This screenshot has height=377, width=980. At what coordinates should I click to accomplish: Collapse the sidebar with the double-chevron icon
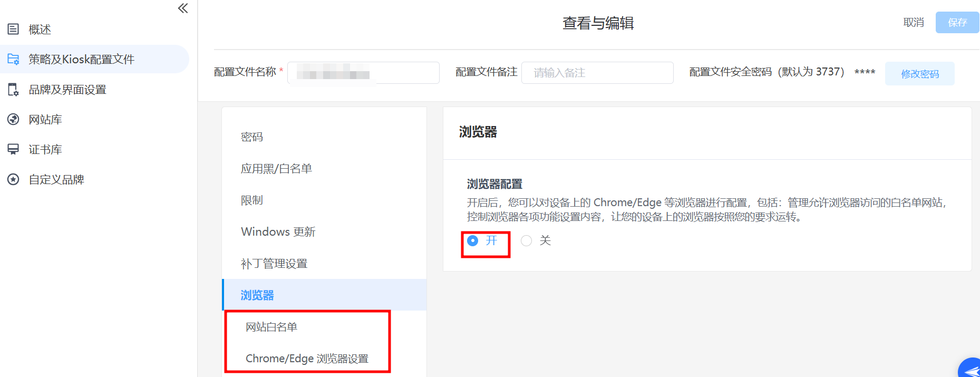pos(183,8)
